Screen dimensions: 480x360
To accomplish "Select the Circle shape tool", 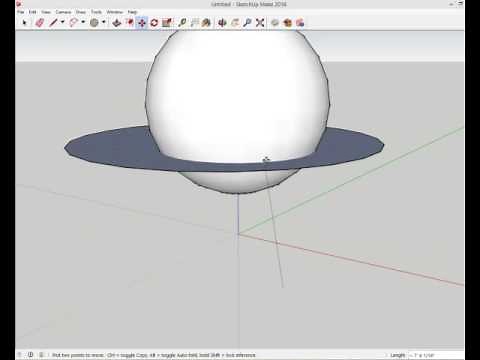I will pos(94,23).
